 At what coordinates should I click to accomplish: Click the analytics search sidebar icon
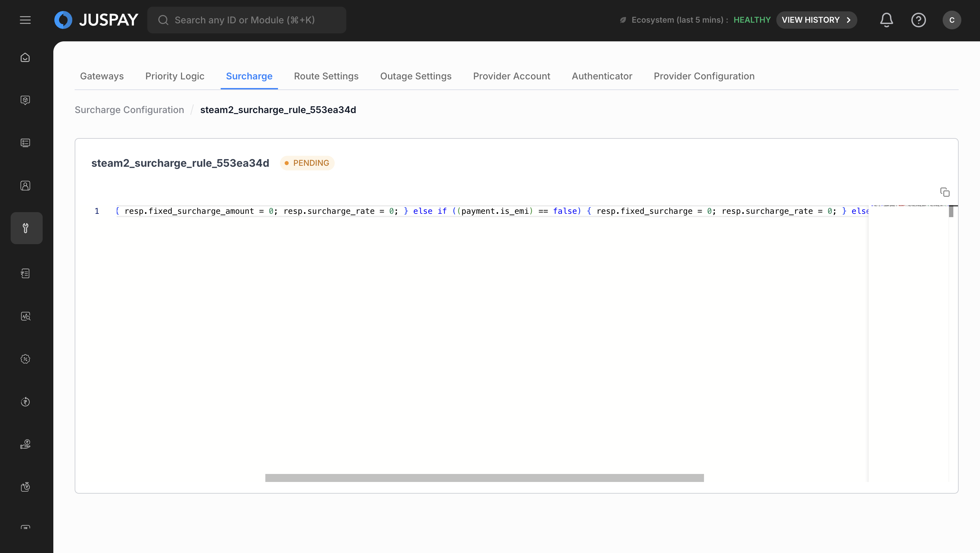click(x=25, y=316)
